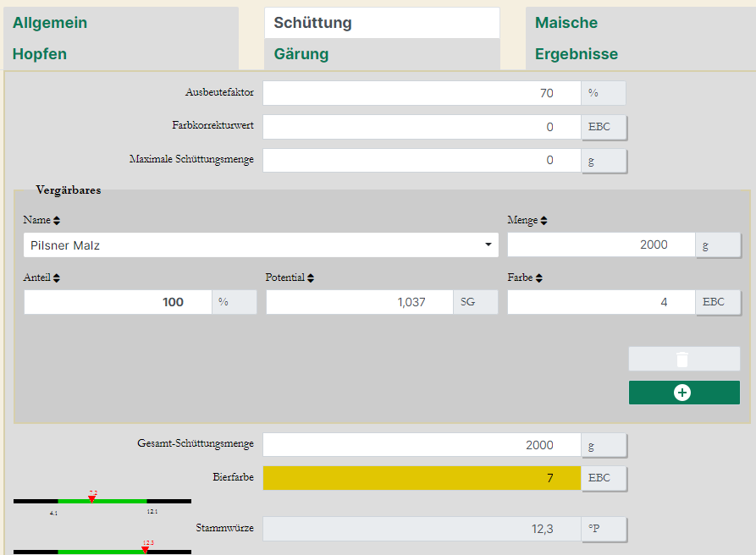Click the trash delete icon button

[683, 359]
